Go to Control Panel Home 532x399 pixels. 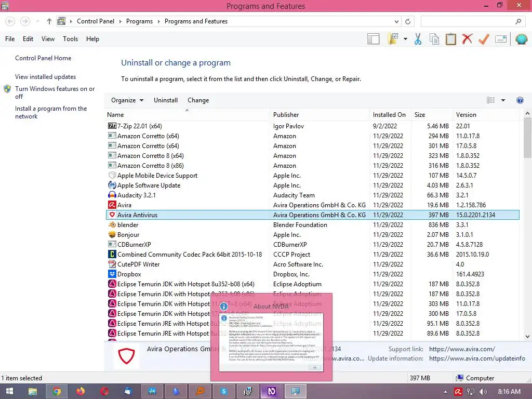43,58
